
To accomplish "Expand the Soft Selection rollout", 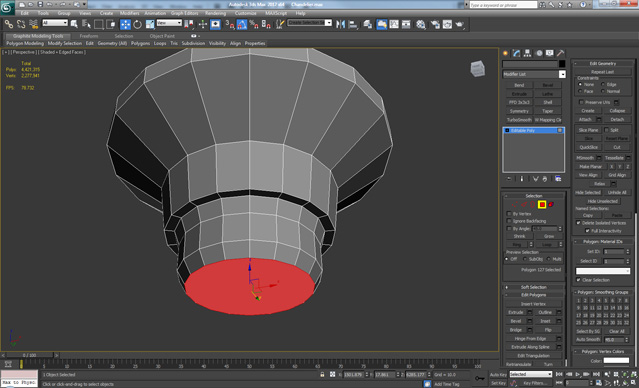I will (534, 287).
